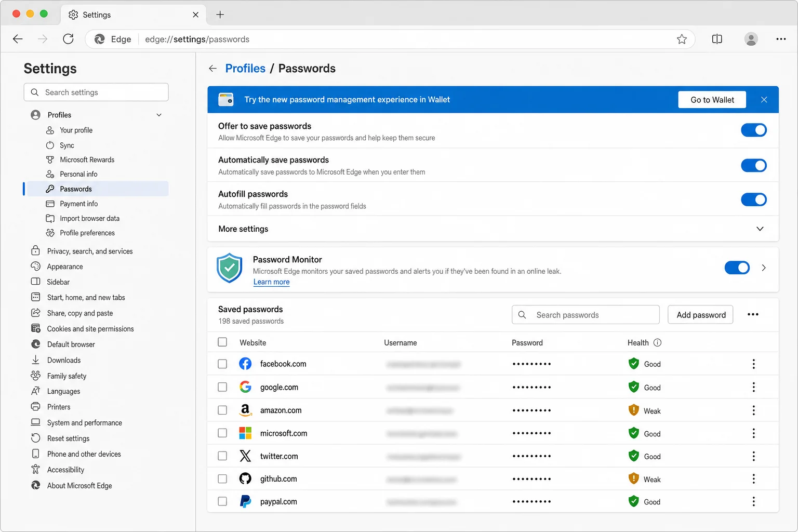798x532 pixels.
Task: Click the back arrow beside Profiles breadcrumb
Action: [x=212, y=69]
